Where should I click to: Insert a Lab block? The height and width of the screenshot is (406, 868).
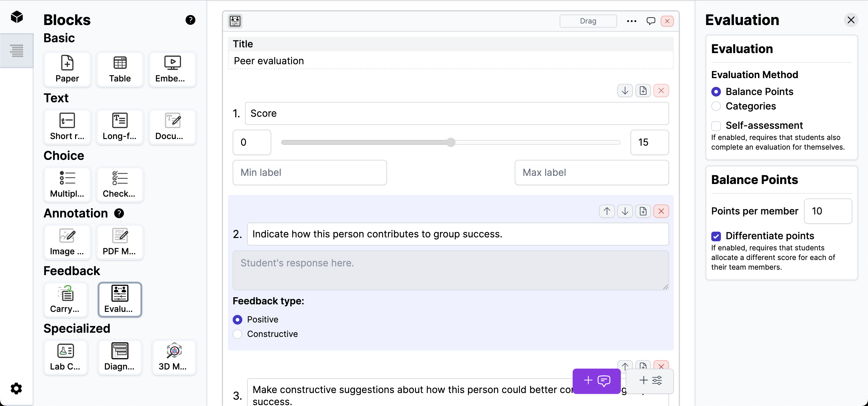(x=65, y=357)
